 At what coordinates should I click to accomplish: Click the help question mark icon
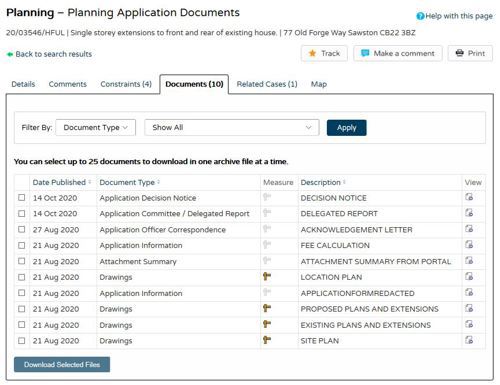[420, 16]
